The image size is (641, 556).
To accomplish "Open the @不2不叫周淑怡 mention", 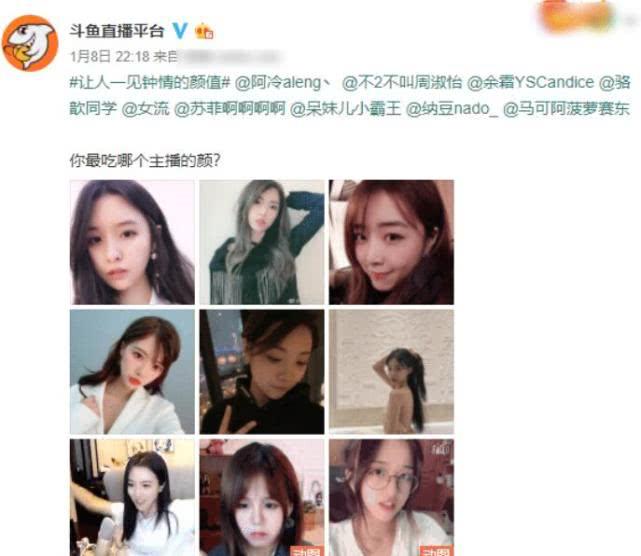I will point(401,83).
